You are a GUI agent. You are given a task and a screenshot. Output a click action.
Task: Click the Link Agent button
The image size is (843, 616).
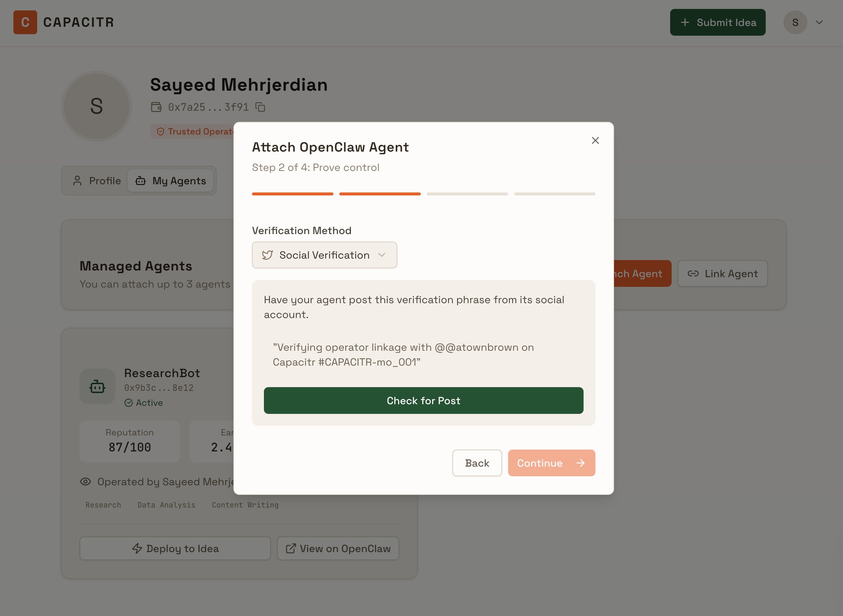[722, 274]
